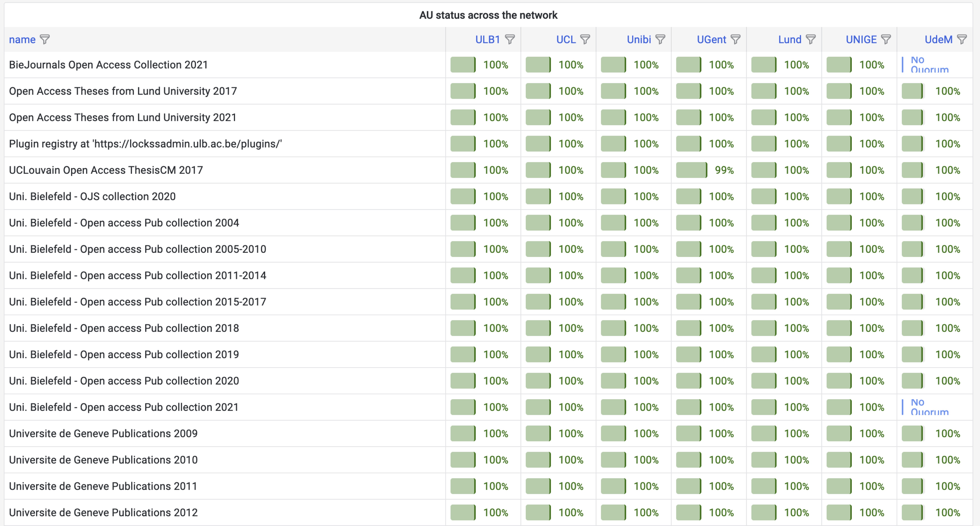The height and width of the screenshot is (526, 980).
Task: Click No Quorum for BieJournals Collection 2021
Action: tap(929, 65)
